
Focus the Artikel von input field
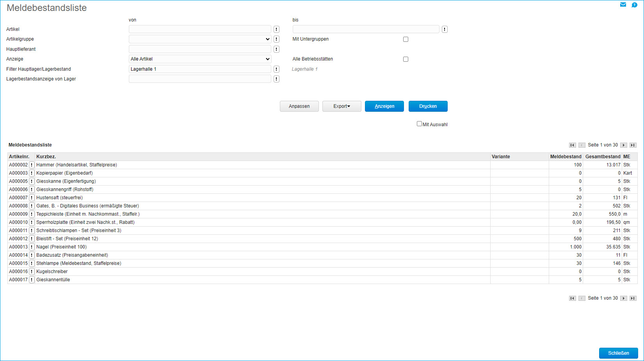[x=200, y=29]
